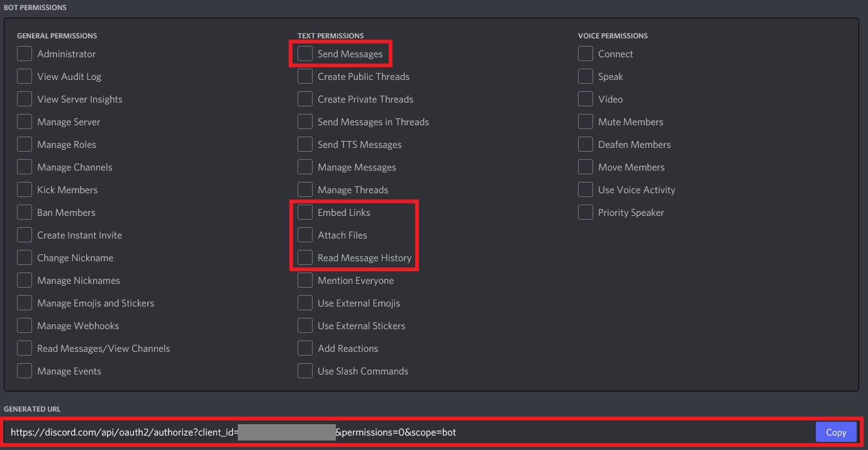Toggle the Connect voice permission
This screenshot has height=450, width=868.
click(x=586, y=54)
